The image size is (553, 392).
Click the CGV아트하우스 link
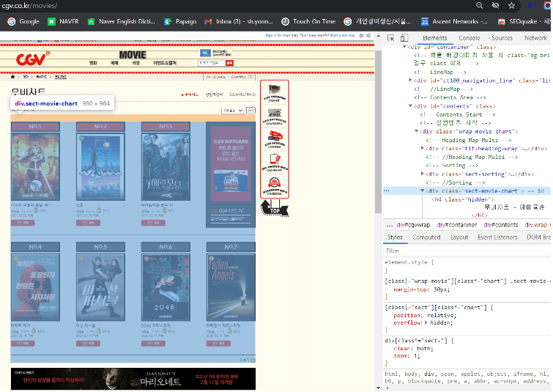(242, 95)
